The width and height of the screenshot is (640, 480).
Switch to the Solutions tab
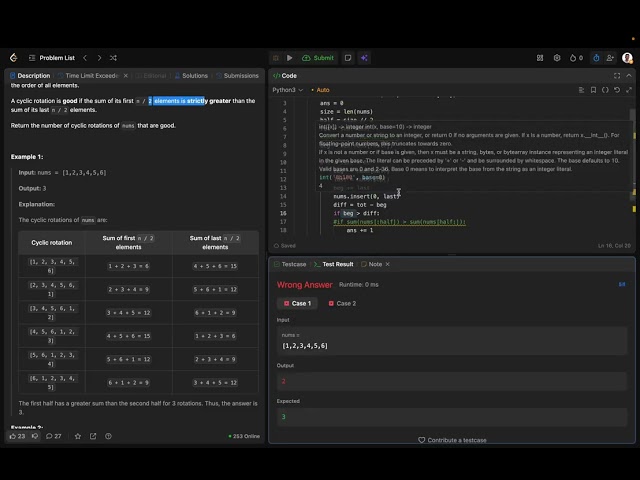pos(191,76)
